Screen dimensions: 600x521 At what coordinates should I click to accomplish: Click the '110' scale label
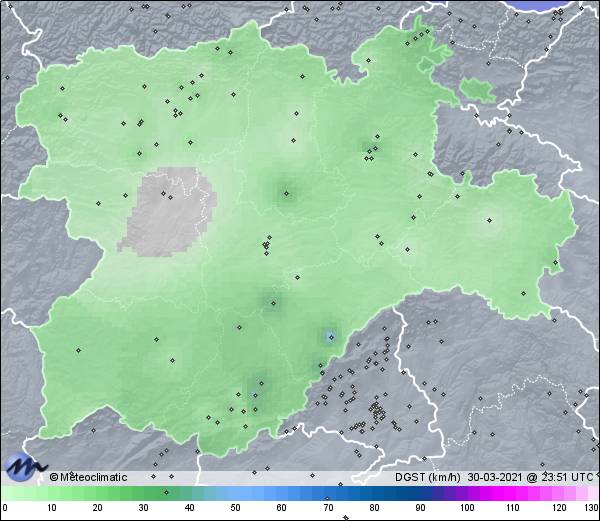[x=513, y=508]
